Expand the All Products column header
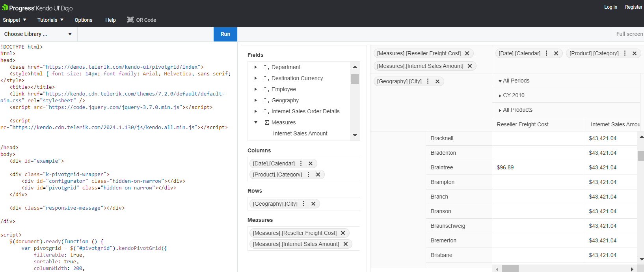The width and height of the screenshot is (644, 272). (x=500, y=110)
